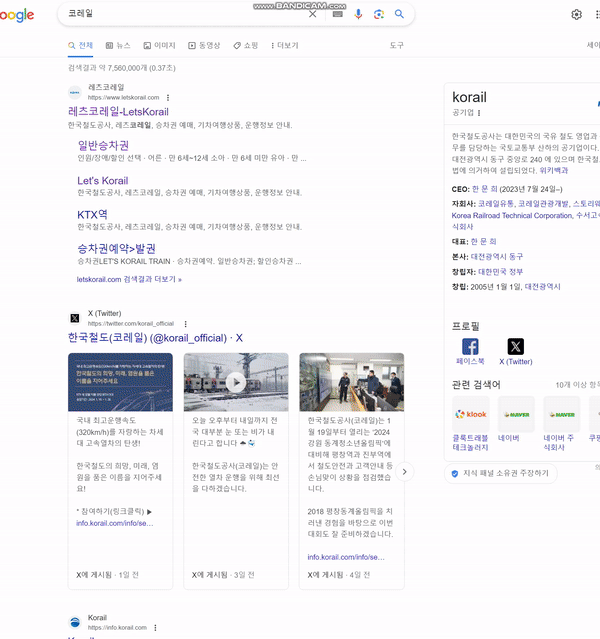Open Google Lens image search
600x639 pixels.
pos(379,14)
